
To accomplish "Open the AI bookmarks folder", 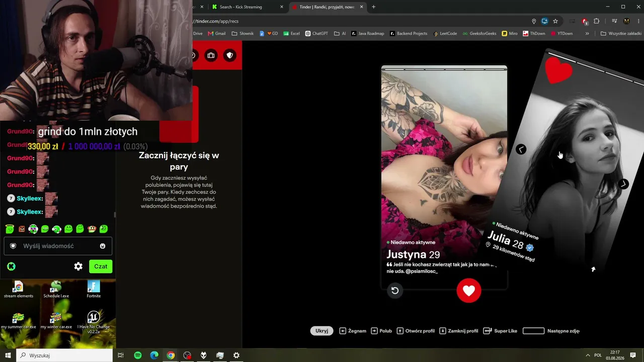I will point(340,34).
